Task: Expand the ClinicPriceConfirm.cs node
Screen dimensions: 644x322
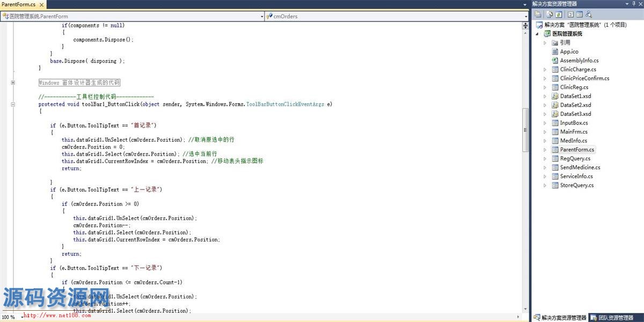Action: (545, 78)
